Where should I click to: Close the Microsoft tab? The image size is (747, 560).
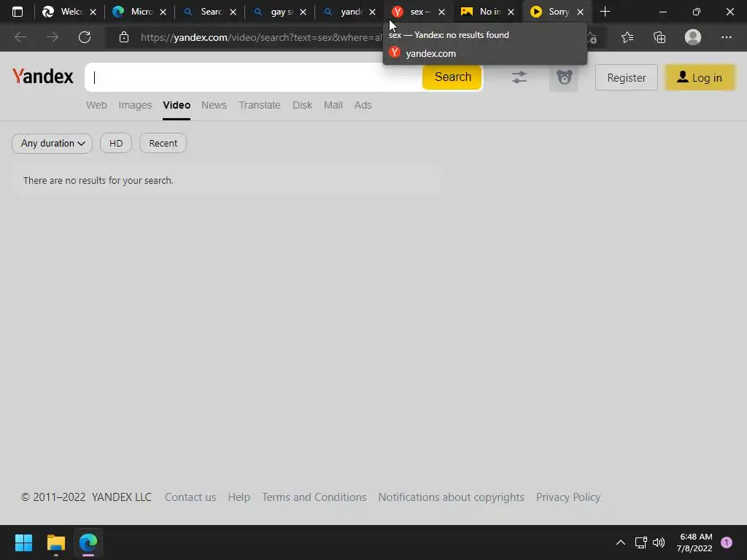tap(163, 12)
